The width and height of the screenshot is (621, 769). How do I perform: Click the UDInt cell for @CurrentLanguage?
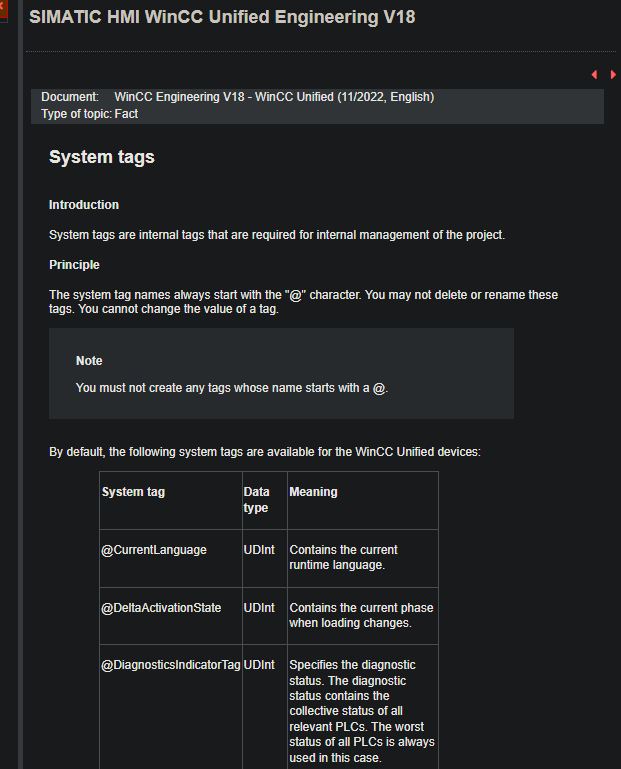coord(259,550)
